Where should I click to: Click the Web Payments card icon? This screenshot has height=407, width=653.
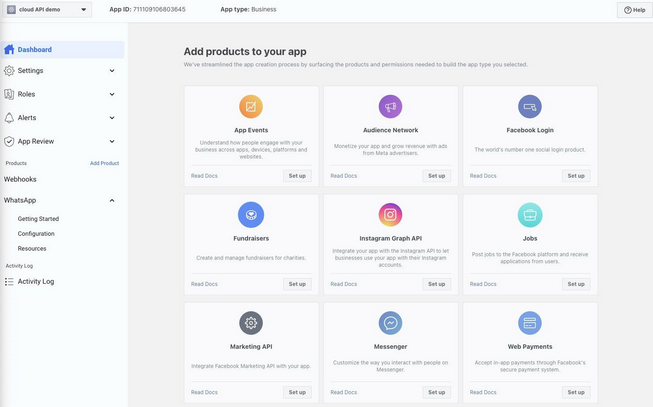click(x=530, y=323)
